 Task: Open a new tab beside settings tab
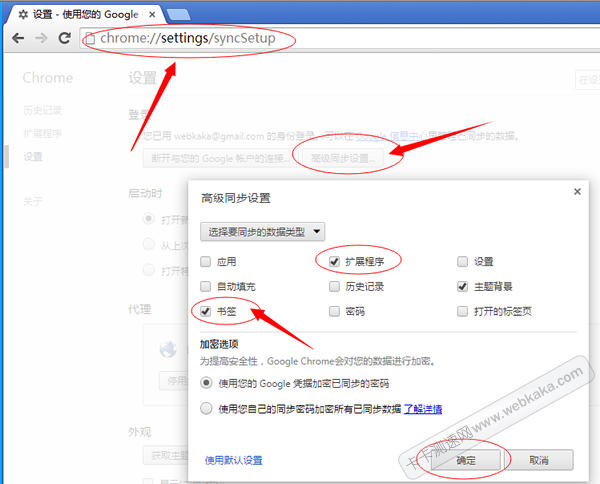click(x=180, y=13)
